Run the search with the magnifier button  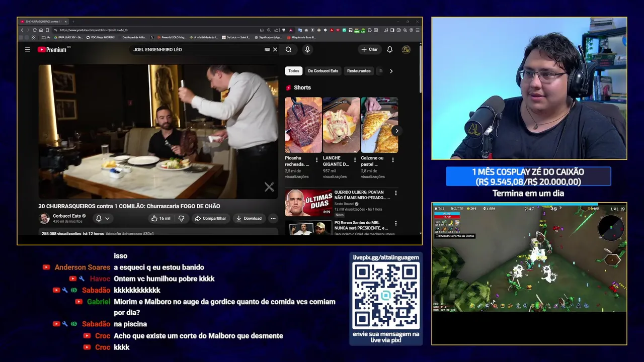(289, 50)
